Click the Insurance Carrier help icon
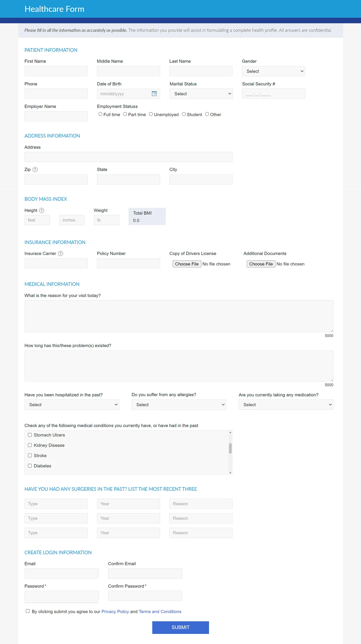 pyautogui.click(x=61, y=253)
